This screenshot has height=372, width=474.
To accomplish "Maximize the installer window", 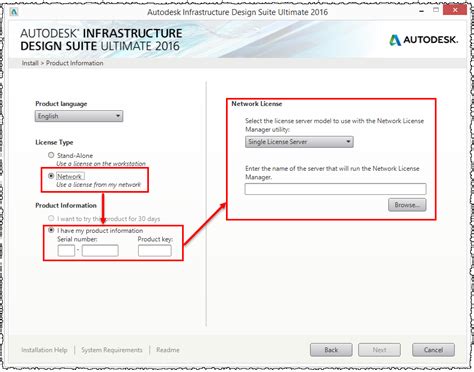I will click(x=436, y=10).
